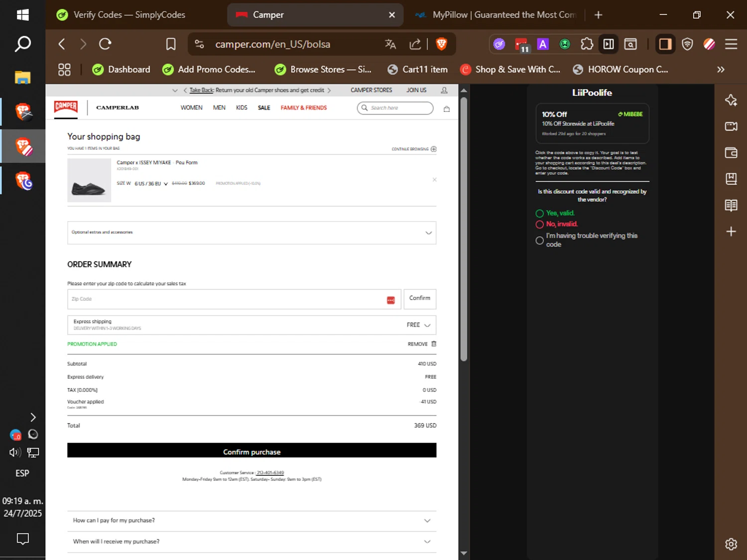
Task: Click the trash icon next to REMOVE
Action: [x=434, y=344]
